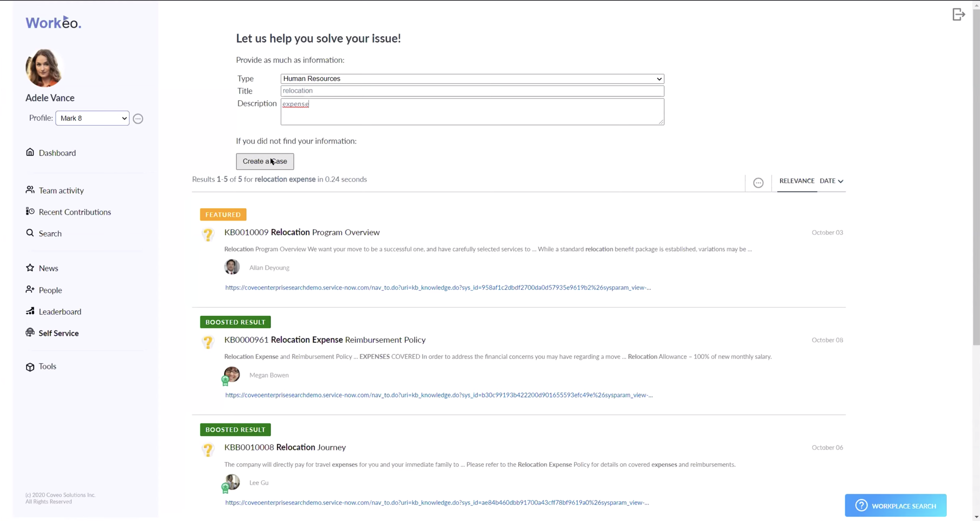Viewport: 980px width, 521px height.
Task: Click the Create a case button
Action: click(265, 161)
